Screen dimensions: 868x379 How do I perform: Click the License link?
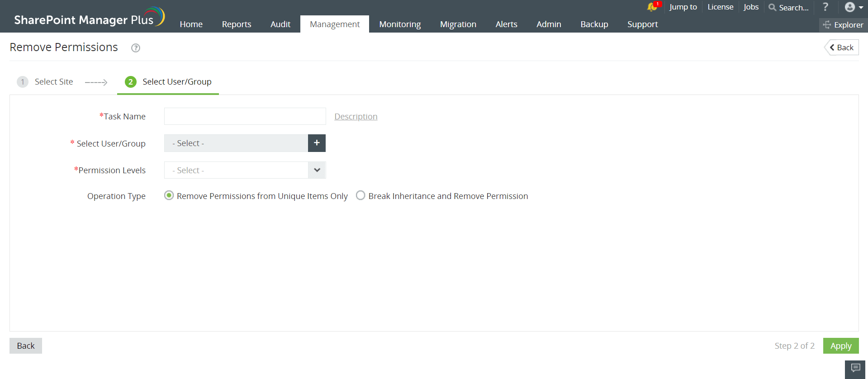(720, 7)
